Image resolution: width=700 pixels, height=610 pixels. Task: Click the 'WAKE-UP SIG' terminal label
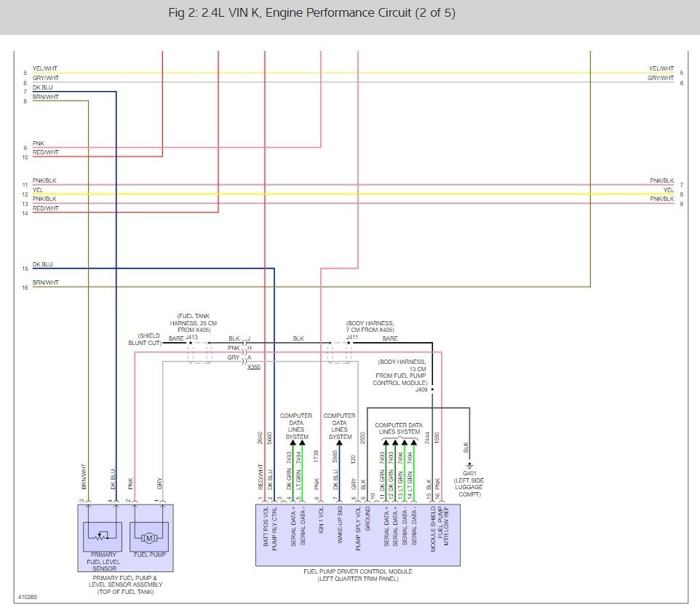point(340,525)
